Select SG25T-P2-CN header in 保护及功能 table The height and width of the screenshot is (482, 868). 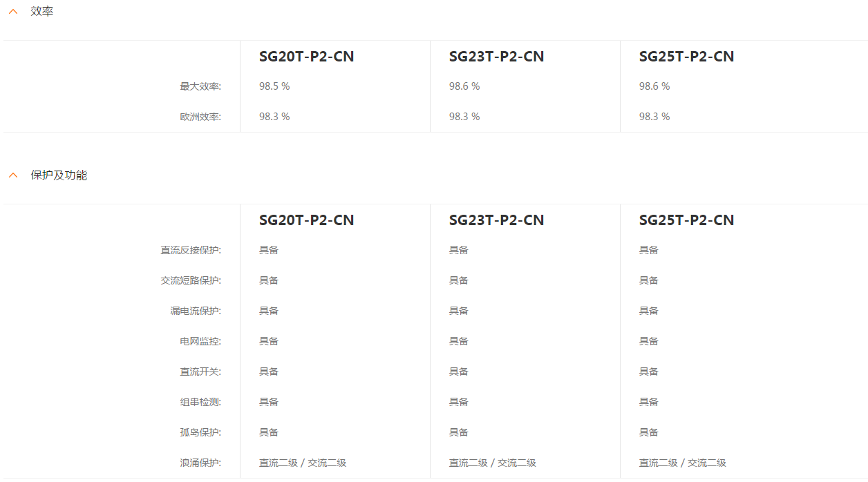[x=687, y=220]
